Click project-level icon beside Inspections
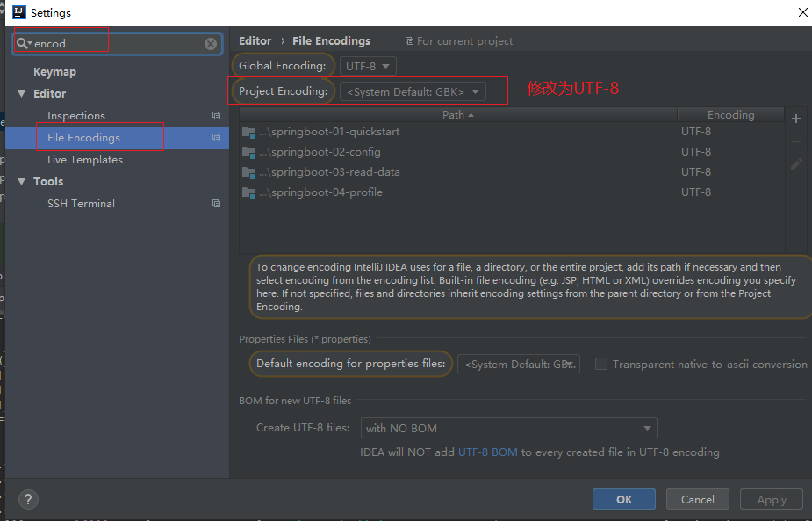Viewport: 812px width, 521px height. click(x=216, y=116)
